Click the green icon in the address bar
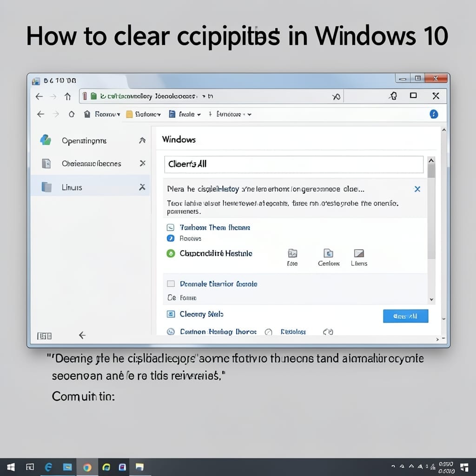The image size is (476, 476). [94, 96]
